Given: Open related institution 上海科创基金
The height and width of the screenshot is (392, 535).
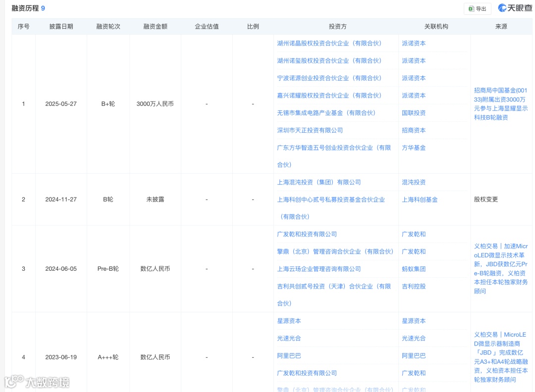Looking at the screenshot, I should (x=420, y=200).
